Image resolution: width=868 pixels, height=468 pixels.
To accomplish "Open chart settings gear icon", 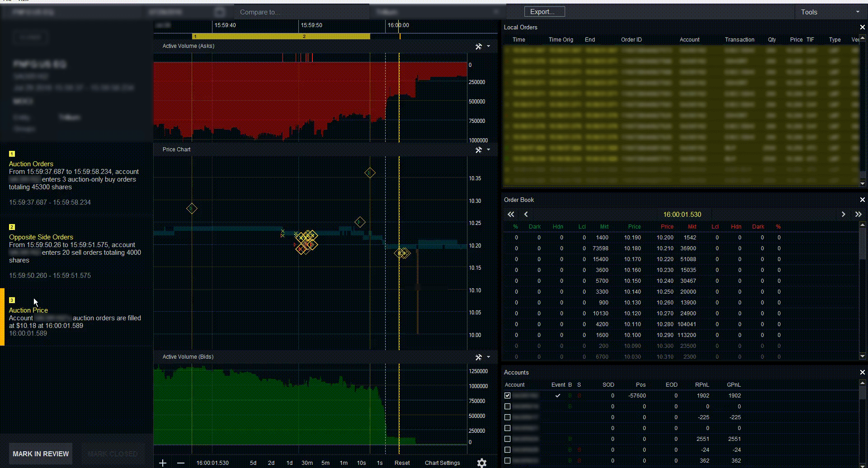I will [x=482, y=463].
